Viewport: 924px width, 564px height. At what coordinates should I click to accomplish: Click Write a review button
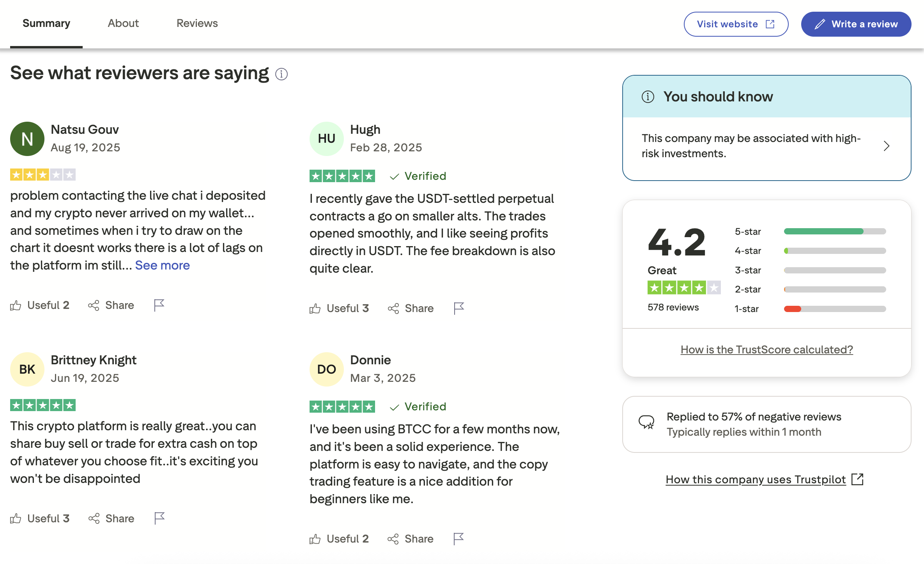pos(856,24)
